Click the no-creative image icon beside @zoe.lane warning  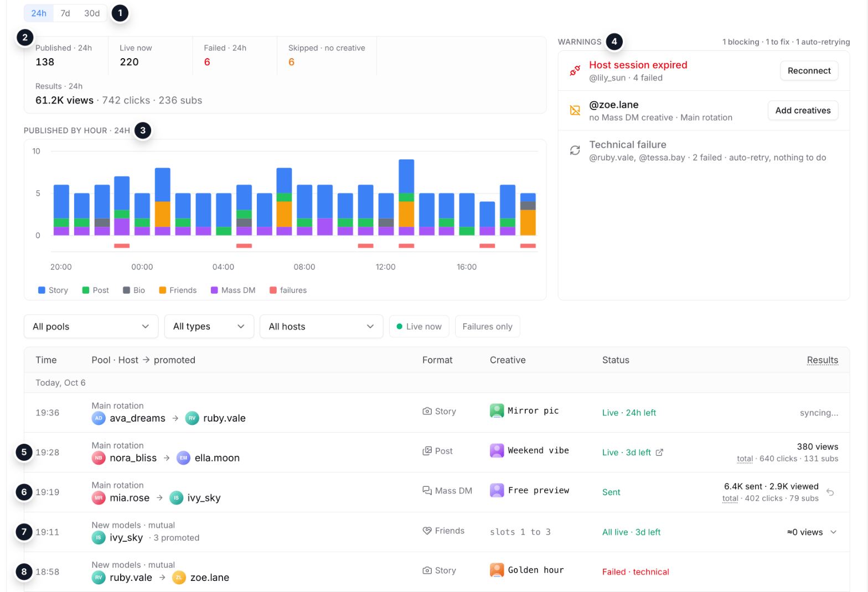point(575,111)
